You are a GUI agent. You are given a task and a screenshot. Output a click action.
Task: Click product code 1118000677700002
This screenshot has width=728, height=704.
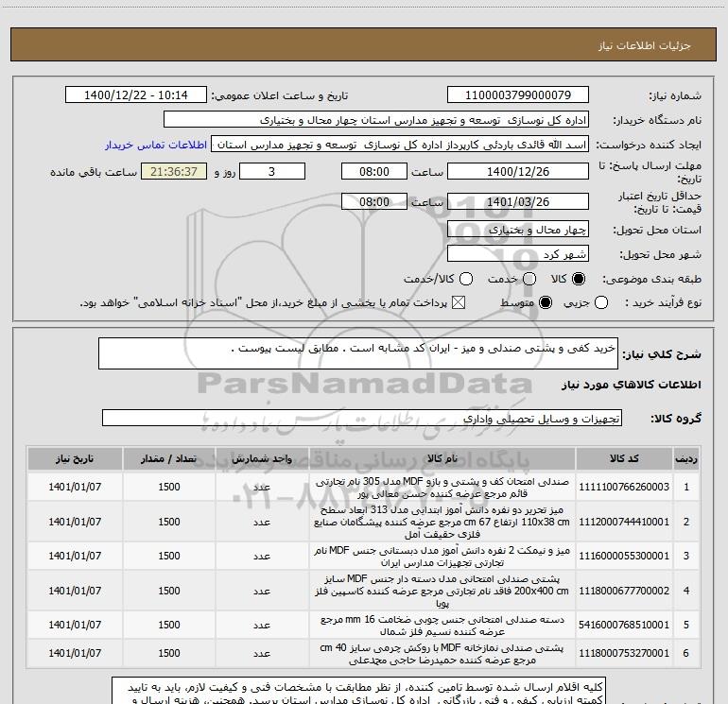click(x=624, y=591)
